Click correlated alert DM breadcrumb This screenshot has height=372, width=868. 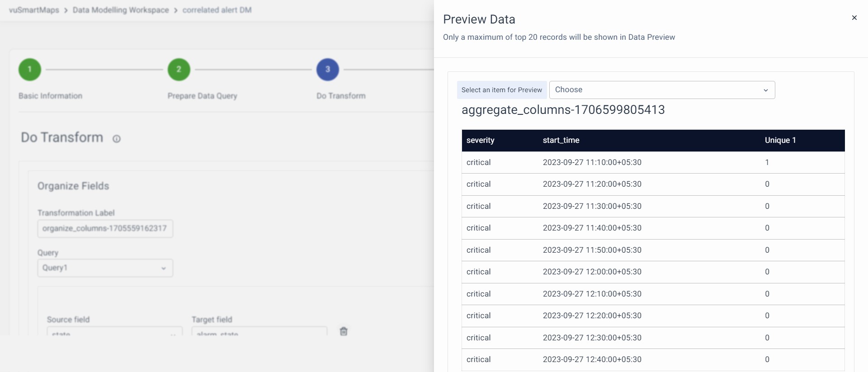tap(217, 10)
